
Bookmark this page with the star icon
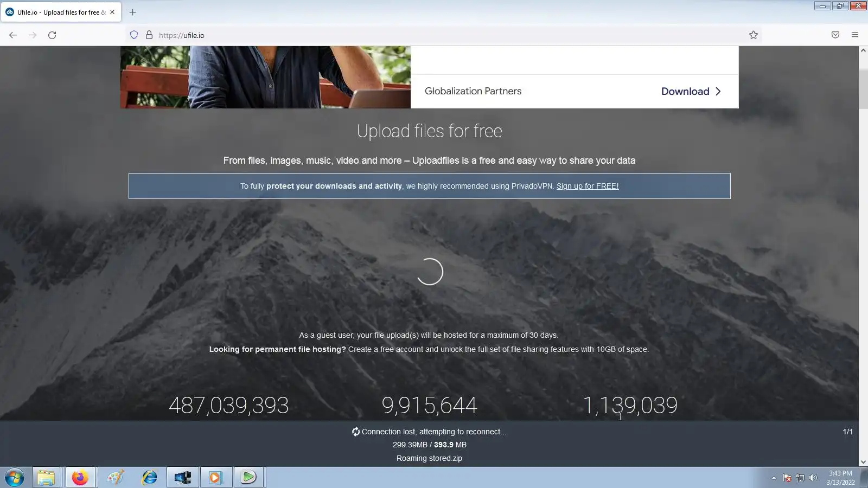754,35
